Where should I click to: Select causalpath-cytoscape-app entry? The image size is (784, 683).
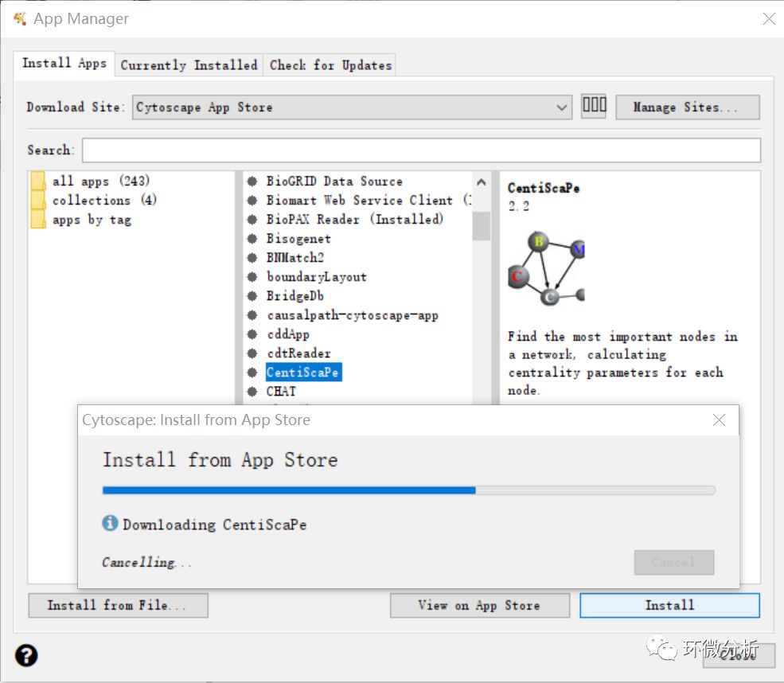[x=352, y=315]
